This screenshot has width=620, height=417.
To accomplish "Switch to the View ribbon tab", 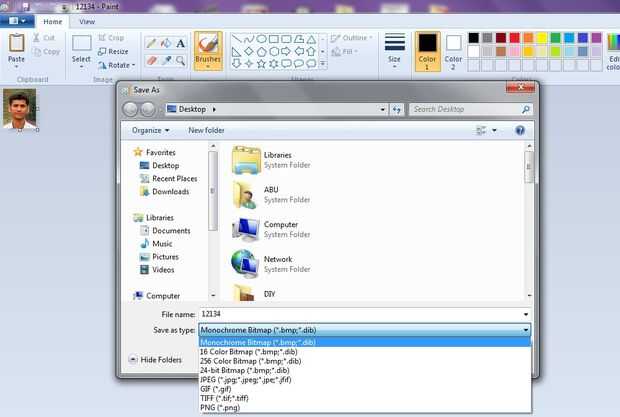I will pyautogui.click(x=87, y=22).
